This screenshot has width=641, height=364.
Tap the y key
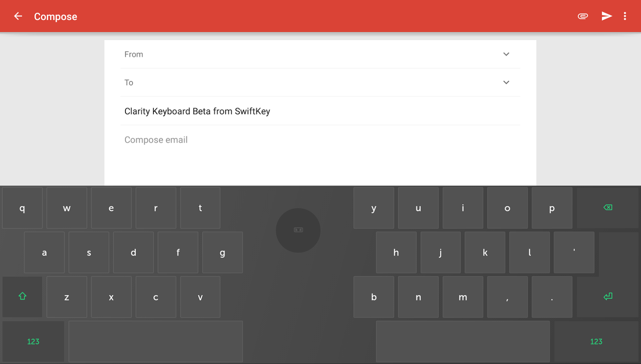[x=374, y=208]
